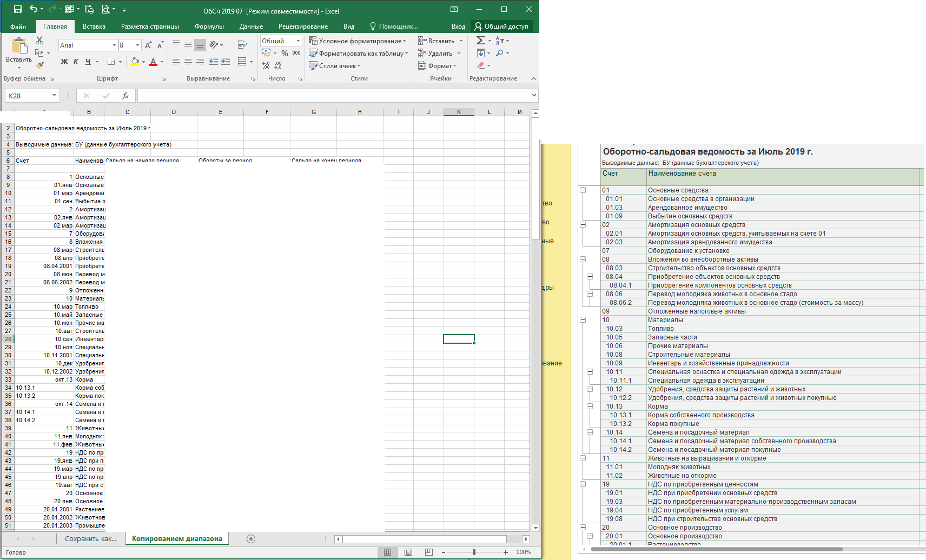Click the formula bar input field
This screenshot has width=926, height=560.
pos(335,96)
